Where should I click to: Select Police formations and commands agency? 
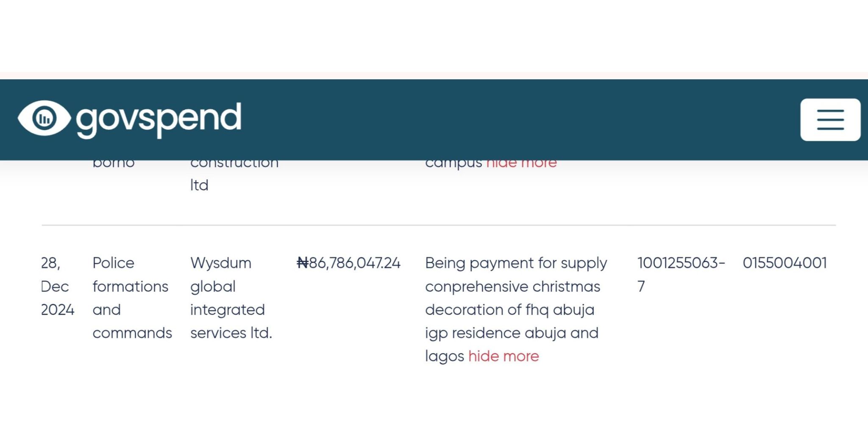tap(132, 298)
